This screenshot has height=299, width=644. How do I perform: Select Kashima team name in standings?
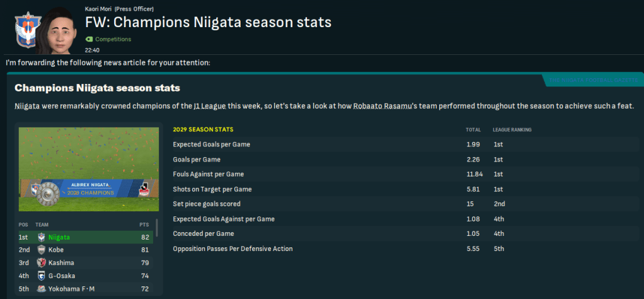[60, 262]
